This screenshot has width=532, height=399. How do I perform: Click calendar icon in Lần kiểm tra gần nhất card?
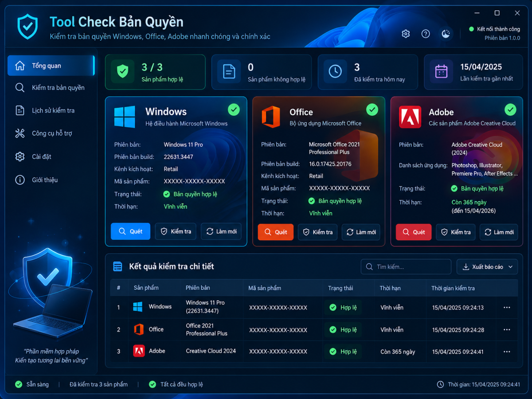(442, 71)
